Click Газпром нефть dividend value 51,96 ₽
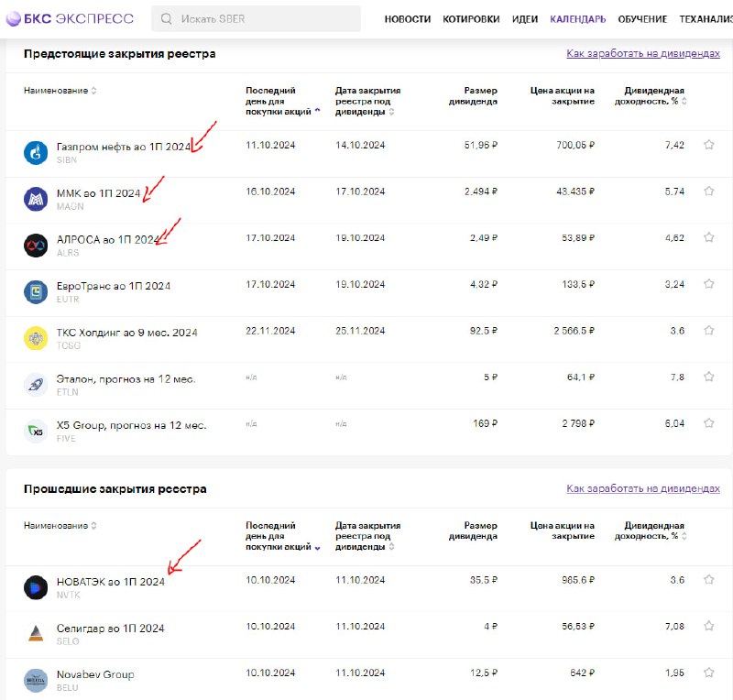733x700 pixels. [x=480, y=145]
